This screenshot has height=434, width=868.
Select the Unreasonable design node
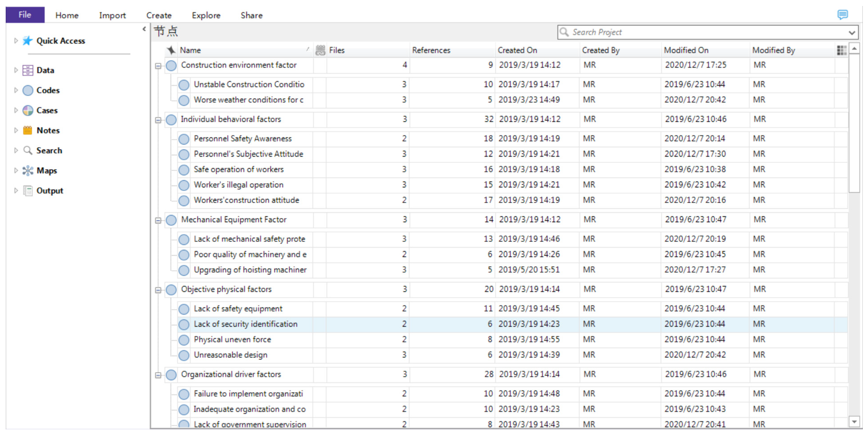(230, 355)
